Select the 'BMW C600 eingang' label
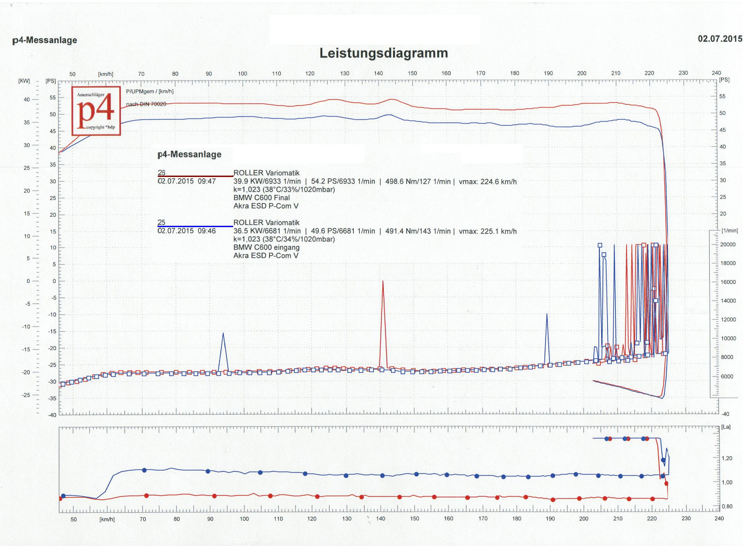756x546 pixels. coord(266,247)
